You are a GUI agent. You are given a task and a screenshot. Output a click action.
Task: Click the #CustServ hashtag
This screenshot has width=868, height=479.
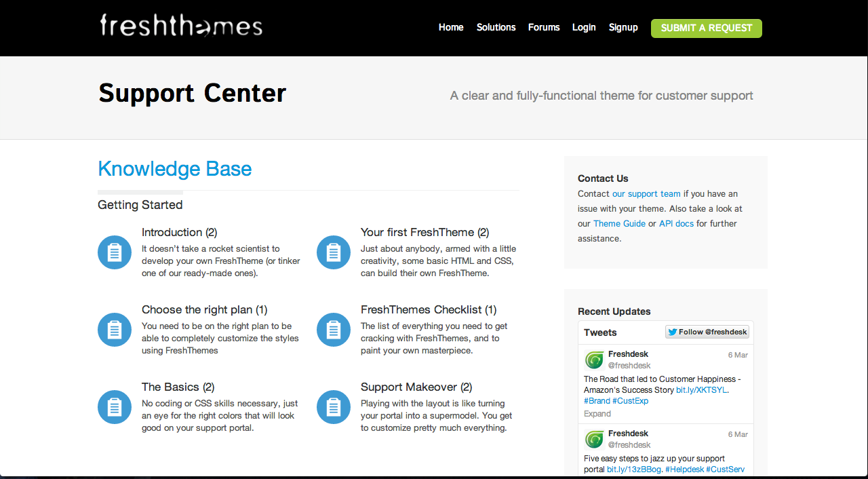pyautogui.click(x=725, y=470)
